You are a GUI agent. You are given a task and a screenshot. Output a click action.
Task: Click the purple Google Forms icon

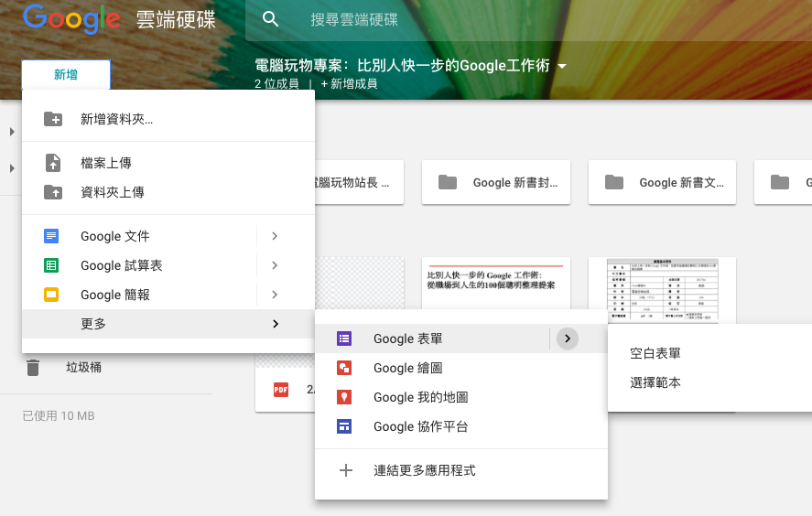click(x=344, y=339)
